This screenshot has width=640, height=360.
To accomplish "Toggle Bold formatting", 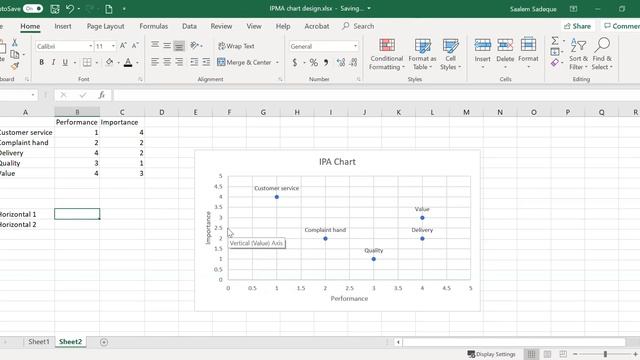I will pos(41,62).
